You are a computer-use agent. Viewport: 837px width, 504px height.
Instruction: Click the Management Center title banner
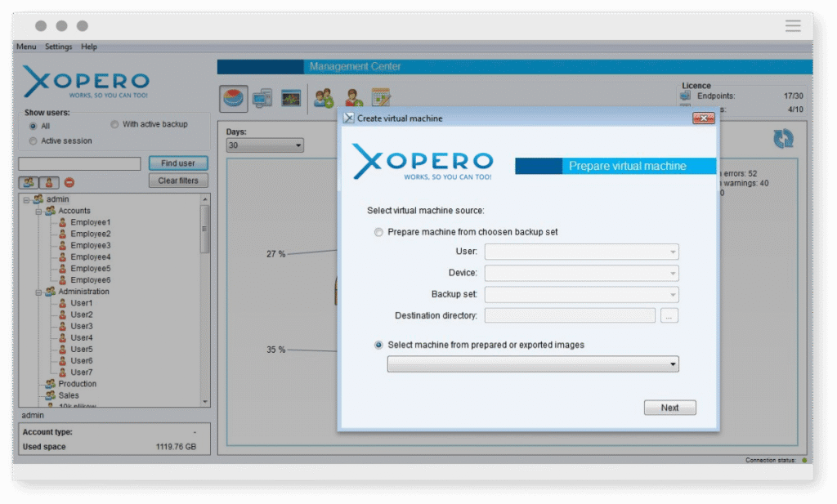pyautogui.click(x=515, y=67)
